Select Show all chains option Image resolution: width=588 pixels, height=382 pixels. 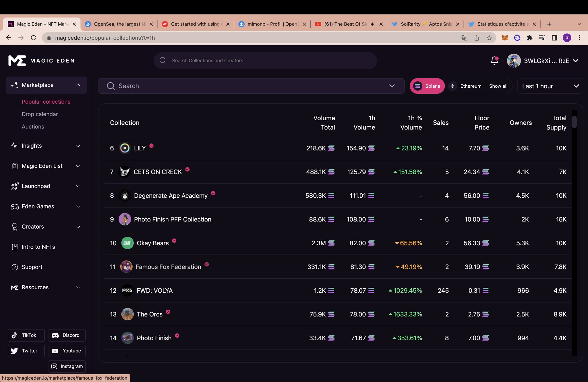point(498,86)
